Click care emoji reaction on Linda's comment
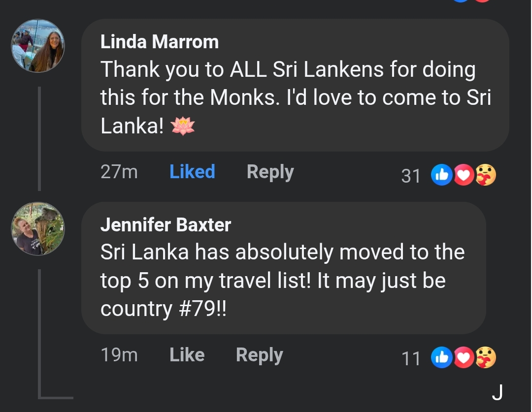The height and width of the screenshot is (412, 532). 486,175
